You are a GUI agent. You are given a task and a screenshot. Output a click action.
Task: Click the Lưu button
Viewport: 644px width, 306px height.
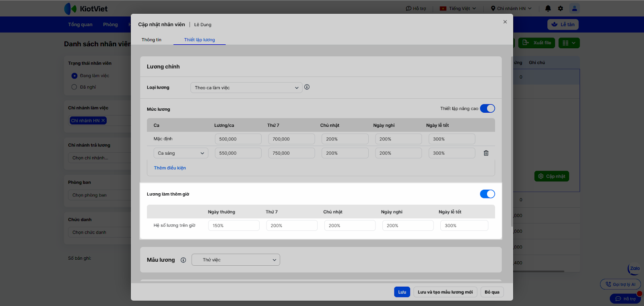click(402, 292)
